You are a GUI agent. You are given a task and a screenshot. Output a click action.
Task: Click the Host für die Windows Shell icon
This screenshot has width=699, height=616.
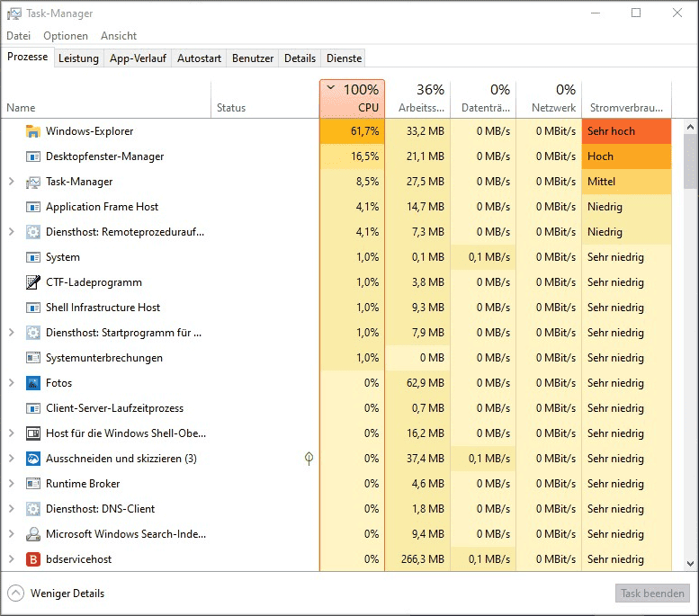click(x=33, y=433)
